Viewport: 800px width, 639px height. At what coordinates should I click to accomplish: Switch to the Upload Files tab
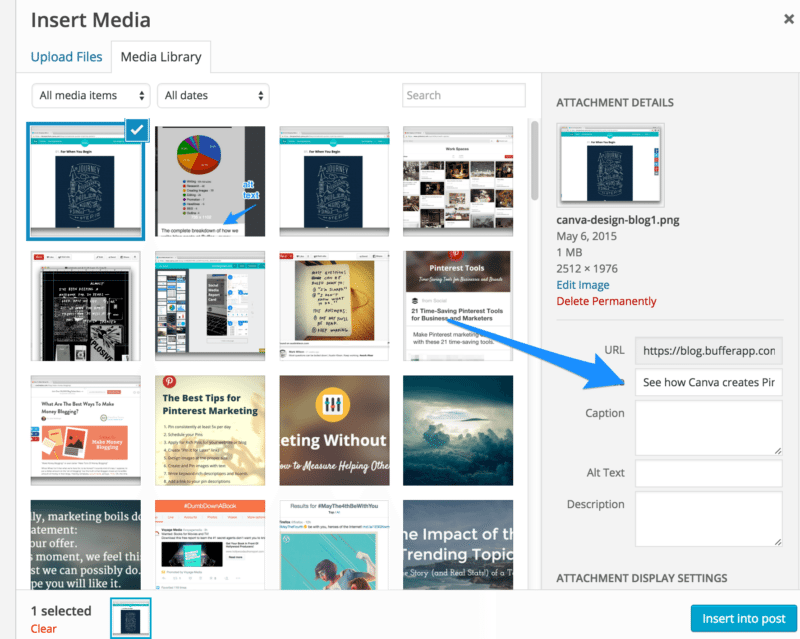pyautogui.click(x=66, y=57)
